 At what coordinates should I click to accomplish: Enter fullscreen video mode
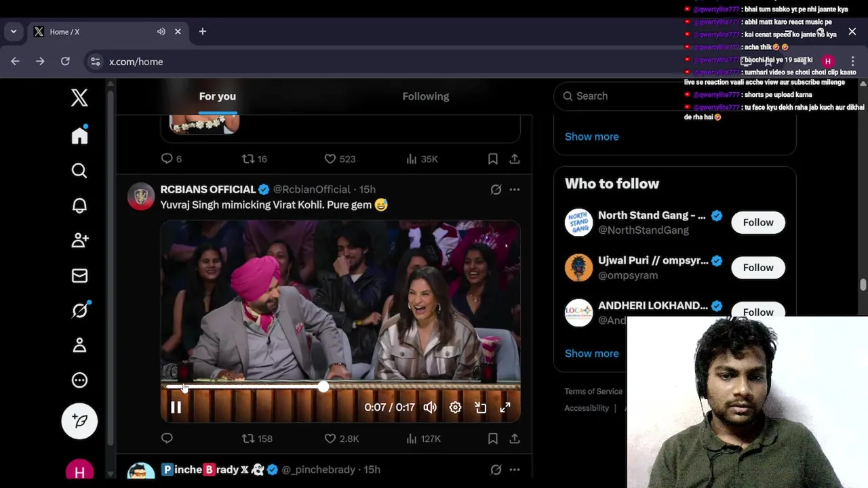click(x=505, y=407)
